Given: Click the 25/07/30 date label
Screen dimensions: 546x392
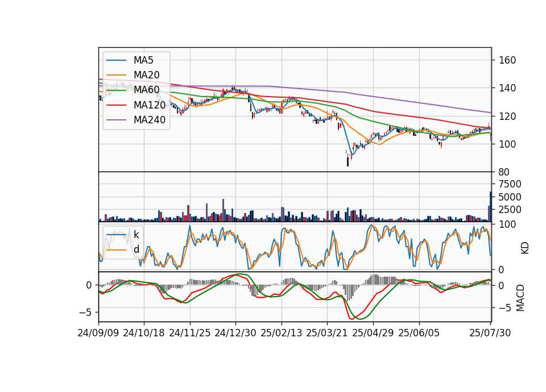Looking at the screenshot, I should coord(490,333).
